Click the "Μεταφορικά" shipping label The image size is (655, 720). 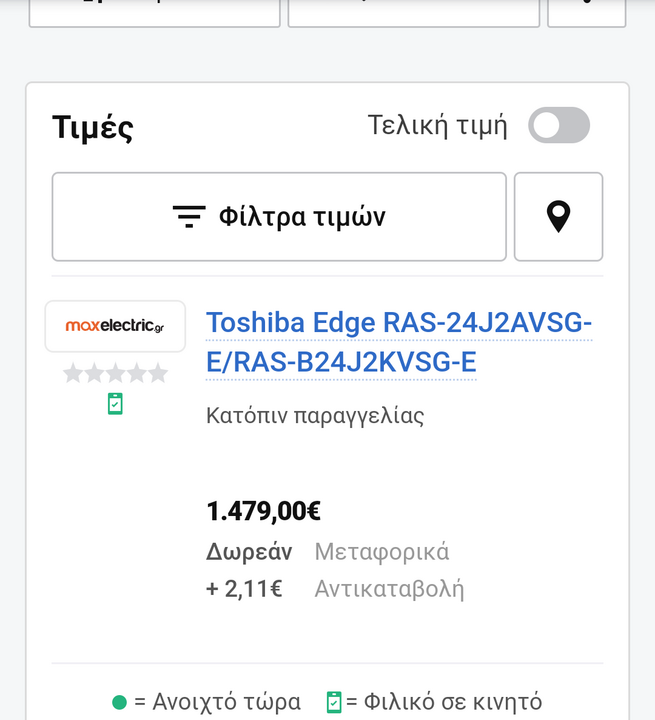click(x=382, y=552)
